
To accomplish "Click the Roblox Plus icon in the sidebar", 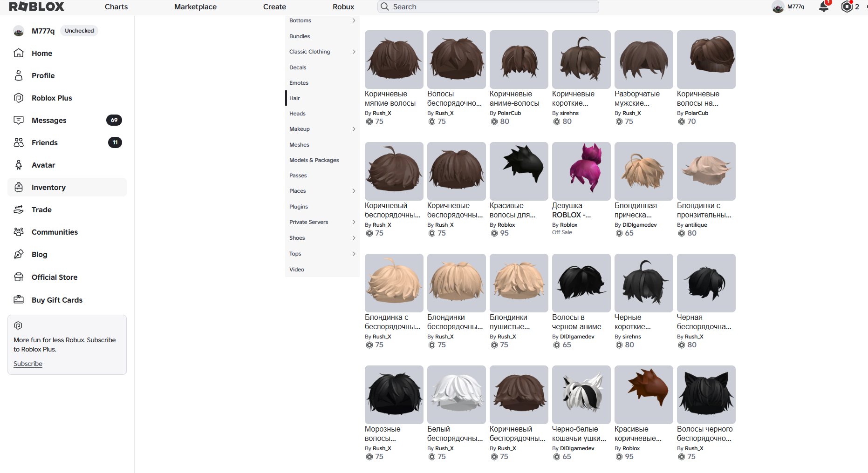I will [19, 98].
